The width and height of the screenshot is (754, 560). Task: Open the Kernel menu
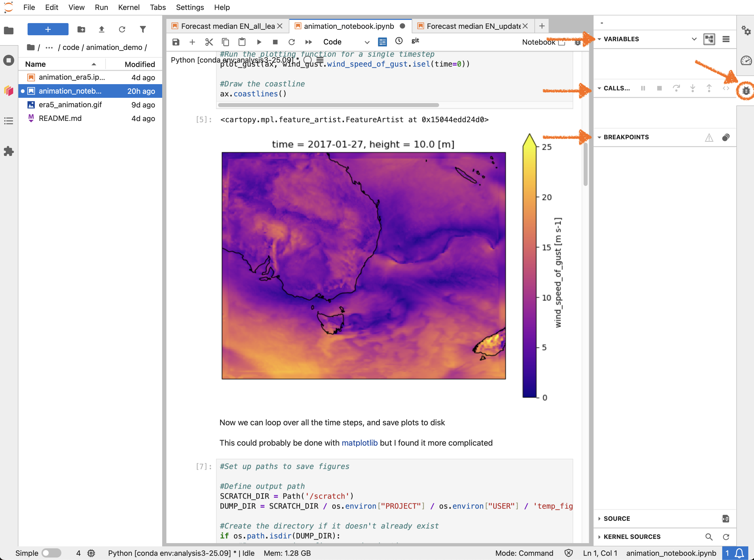(129, 7)
